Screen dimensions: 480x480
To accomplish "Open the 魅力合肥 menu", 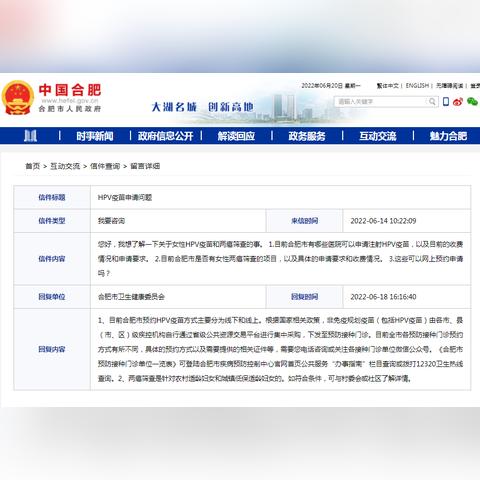I will (x=448, y=136).
